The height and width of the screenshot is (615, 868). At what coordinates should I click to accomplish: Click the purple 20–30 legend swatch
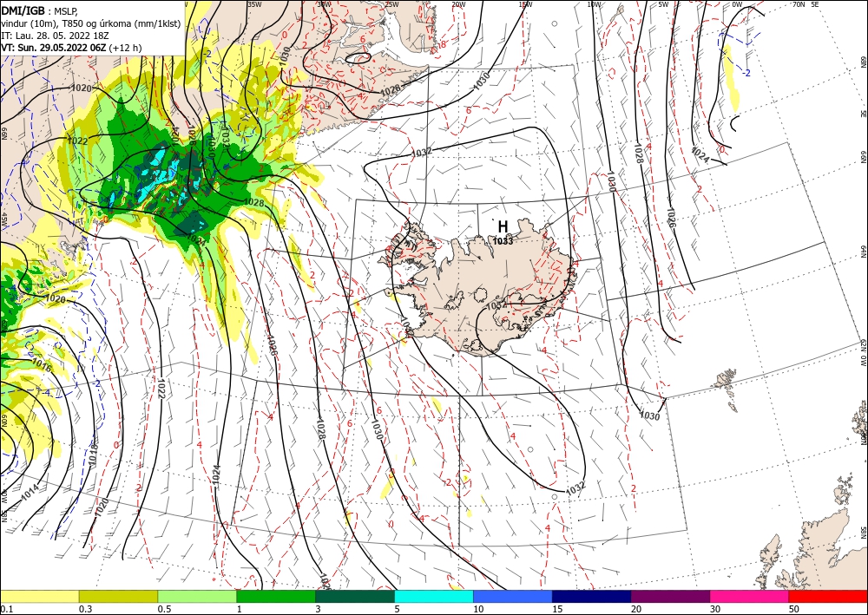click(670, 596)
